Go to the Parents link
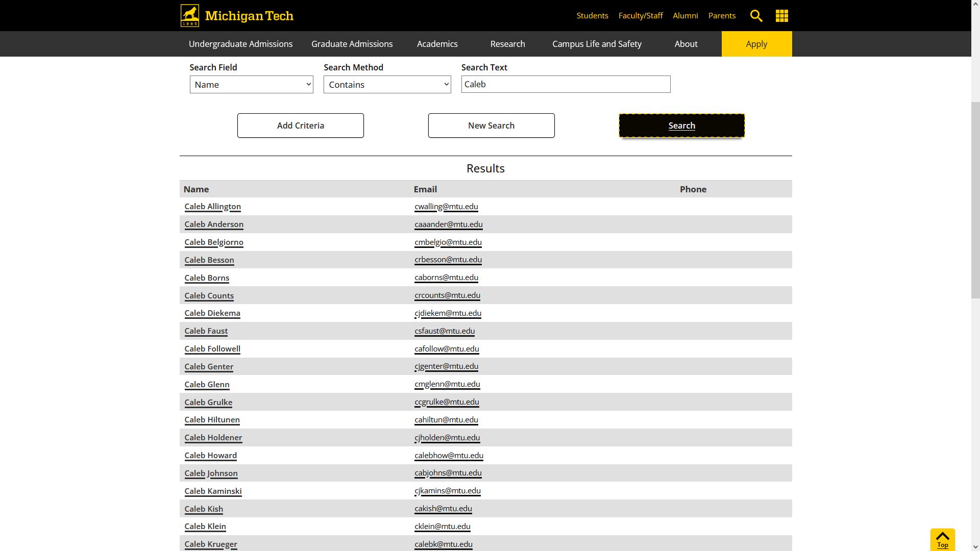The image size is (980, 551). click(x=722, y=16)
